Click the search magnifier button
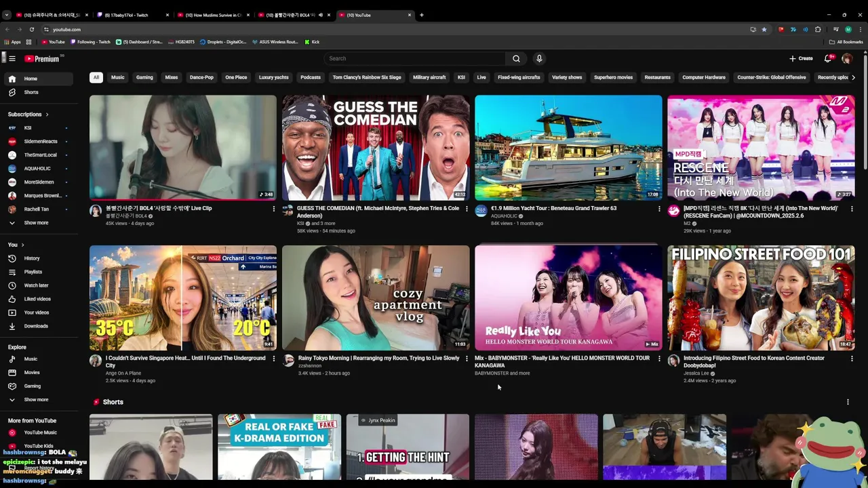Image resolution: width=868 pixels, height=488 pixels. pos(516,58)
